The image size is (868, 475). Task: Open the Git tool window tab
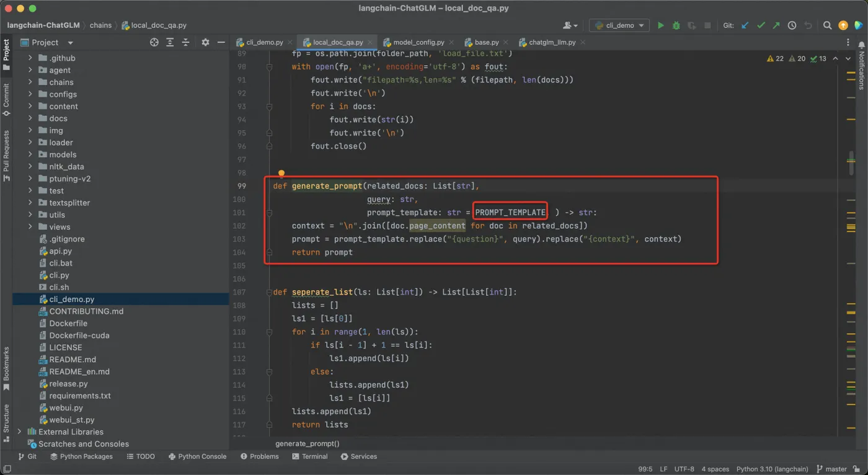click(x=27, y=456)
